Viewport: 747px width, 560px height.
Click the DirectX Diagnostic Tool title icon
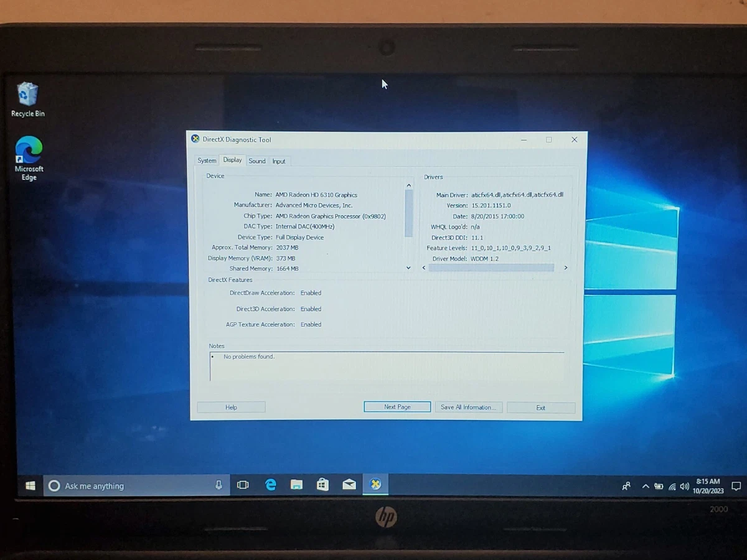(195, 139)
